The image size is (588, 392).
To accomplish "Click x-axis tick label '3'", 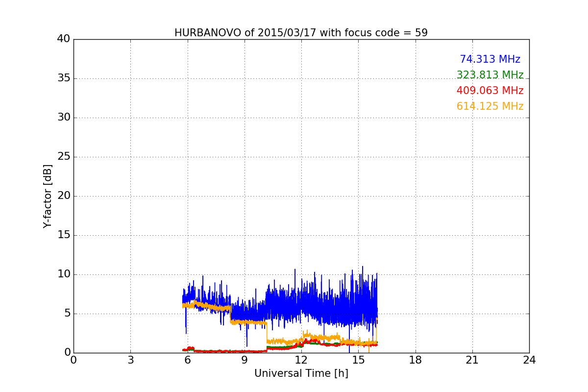I will [130, 360].
